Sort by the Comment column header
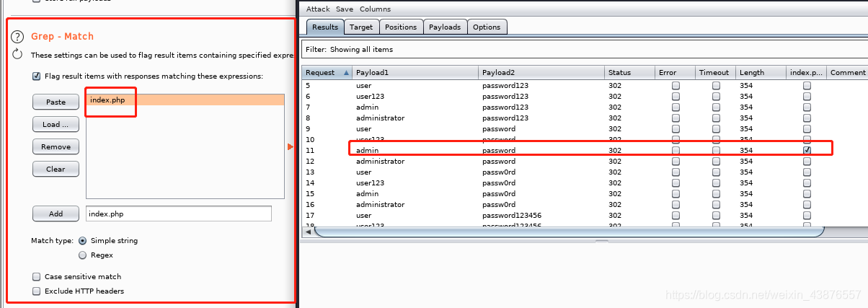Image resolution: width=868 pixels, height=308 pixels. click(847, 72)
